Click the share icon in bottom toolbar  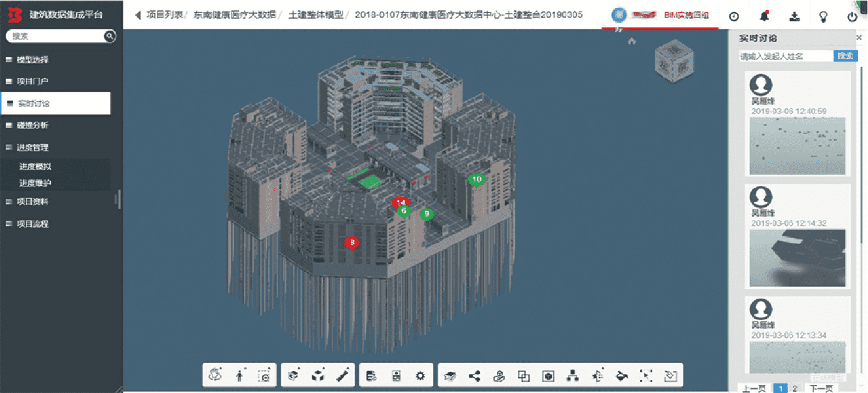click(475, 376)
